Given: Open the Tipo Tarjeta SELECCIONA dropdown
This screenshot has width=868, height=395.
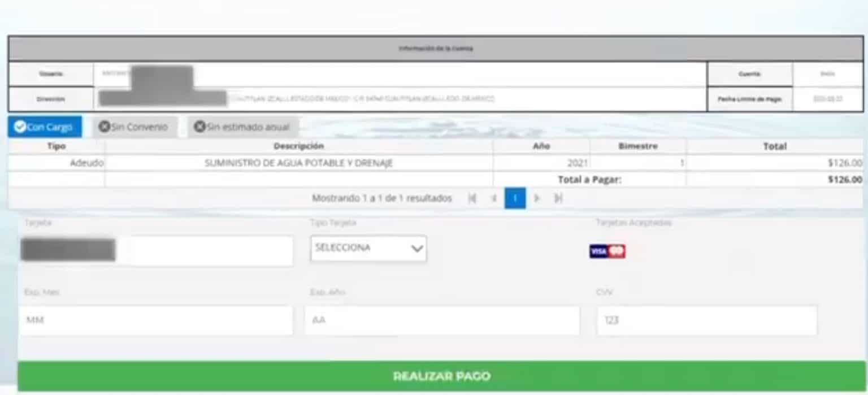Looking at the screenshot, I should (x=368, y=248).
